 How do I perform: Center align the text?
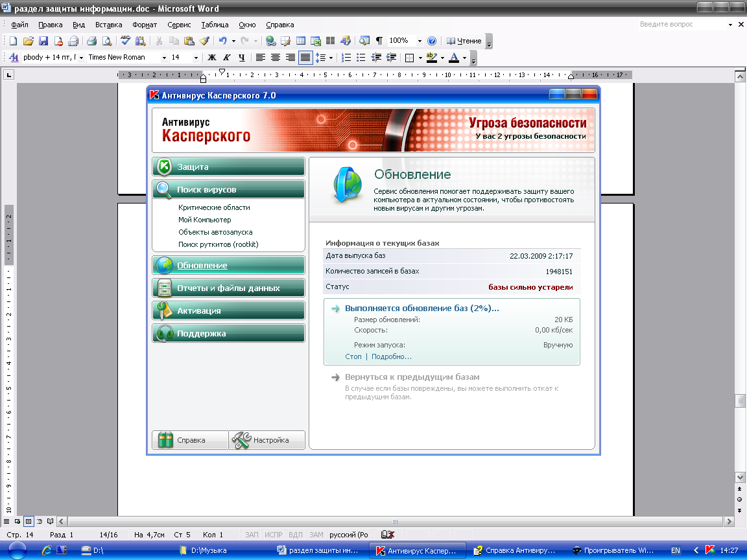(276, 58)
